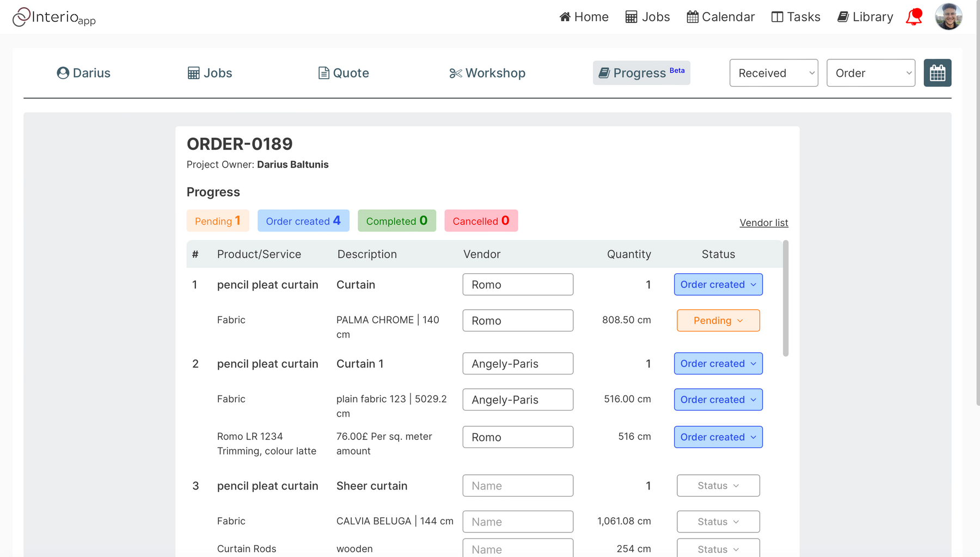Click empty vendor Name field for Sheer curtain
The width and height of the screenshot is (980, 557).
click(518, 486)
